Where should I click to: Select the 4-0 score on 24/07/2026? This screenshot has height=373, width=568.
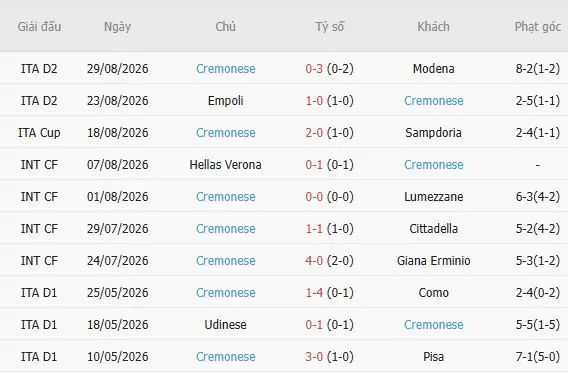pyautogui.click(x=314, y=260)
